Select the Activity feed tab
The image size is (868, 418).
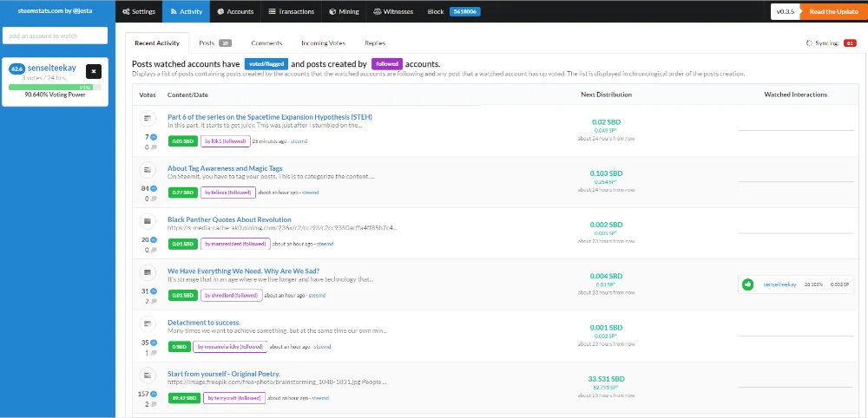tap(186, 11)
